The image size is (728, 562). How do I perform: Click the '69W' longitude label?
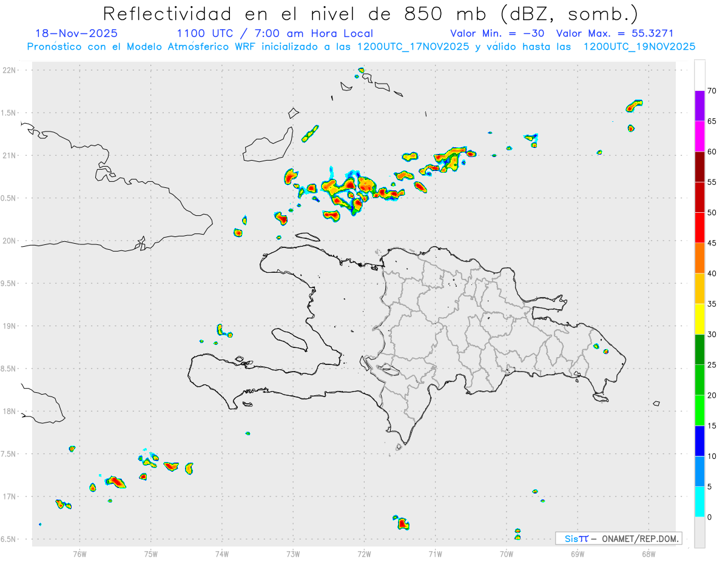577,553
